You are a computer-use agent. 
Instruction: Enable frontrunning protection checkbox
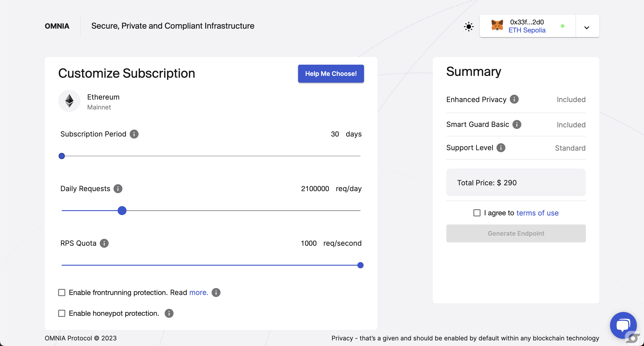[x=62, y=293]
